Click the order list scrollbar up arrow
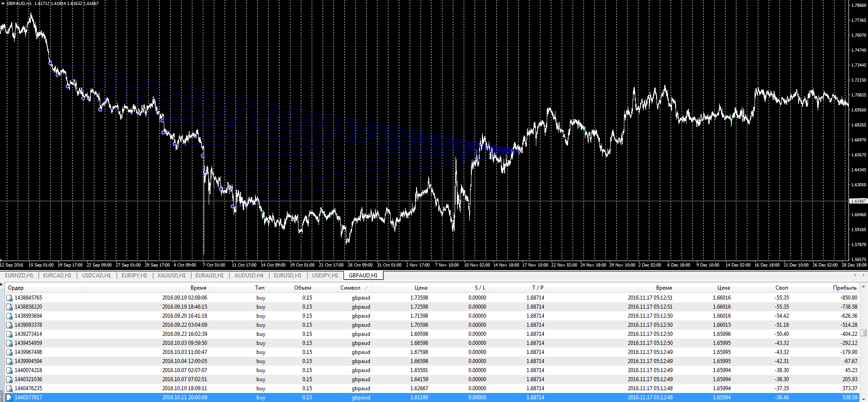Viewport: 868px width, 402px height. [863, 287]
